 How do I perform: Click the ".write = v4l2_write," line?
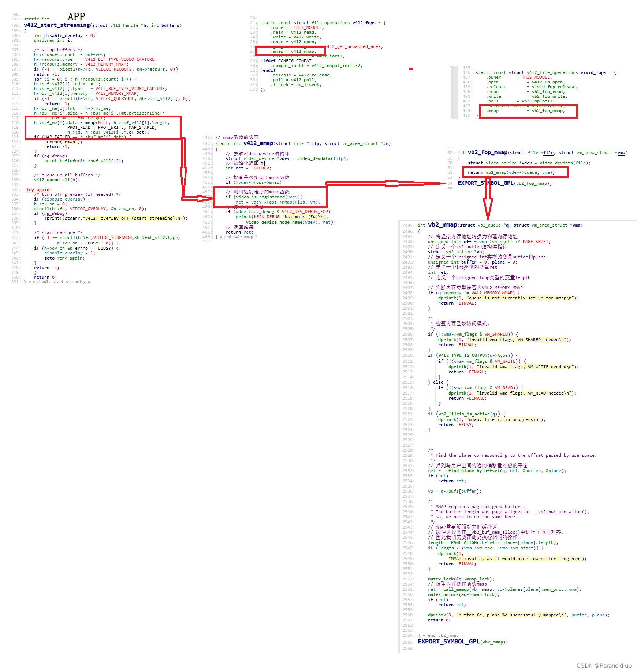coord(296,37)
